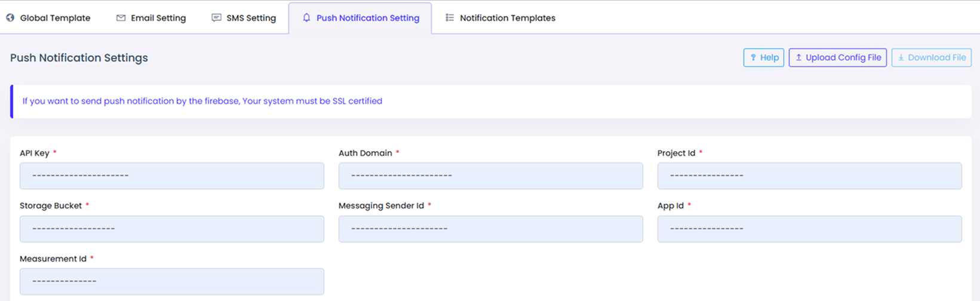Click the download arrow icon
980x301 pixels.
tap(901, 58)
